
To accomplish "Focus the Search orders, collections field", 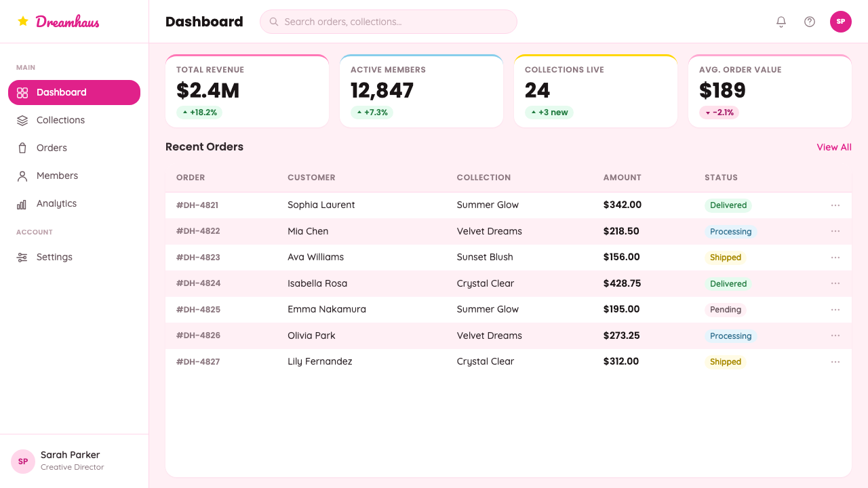I will tap(389, 22).
